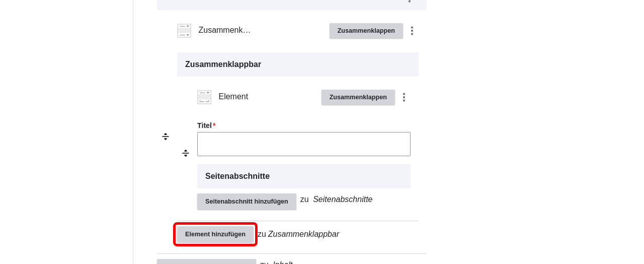Click the Seitenabschnitte section header
Image resolution: width=644 pixels, height=264 pixels.
(304, 176)
